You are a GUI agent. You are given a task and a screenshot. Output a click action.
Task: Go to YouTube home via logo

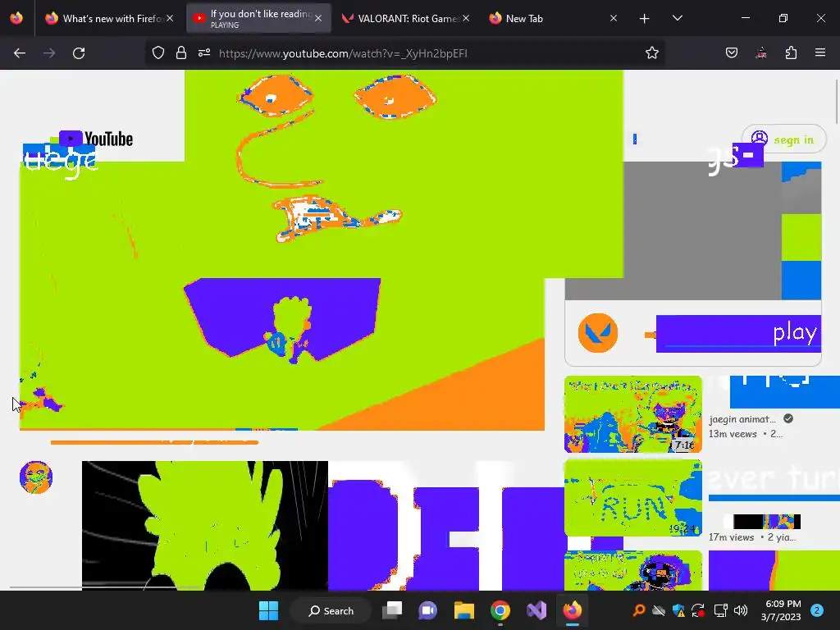click(x=96, y=139)
